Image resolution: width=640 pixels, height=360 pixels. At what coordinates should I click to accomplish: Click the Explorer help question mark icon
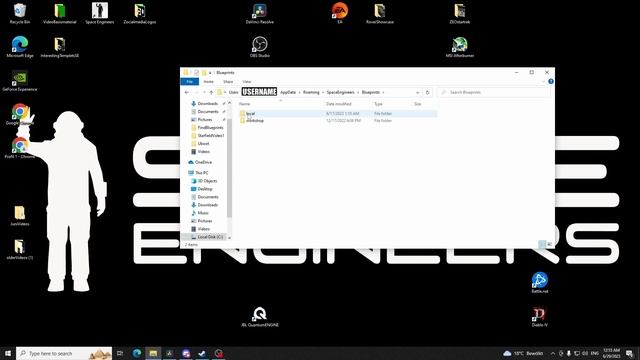point(551,82)
